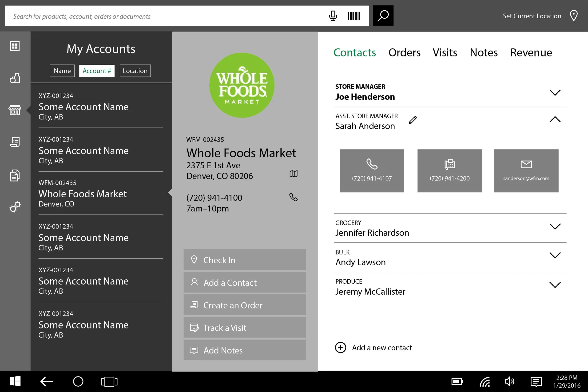Open the orders icon in the sidebar
Viewport: 588px width, 392px height.
15,142
